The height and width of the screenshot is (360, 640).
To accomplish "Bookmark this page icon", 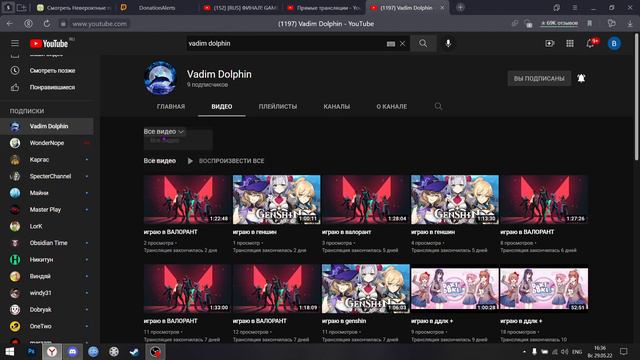I will click(589, 24).
